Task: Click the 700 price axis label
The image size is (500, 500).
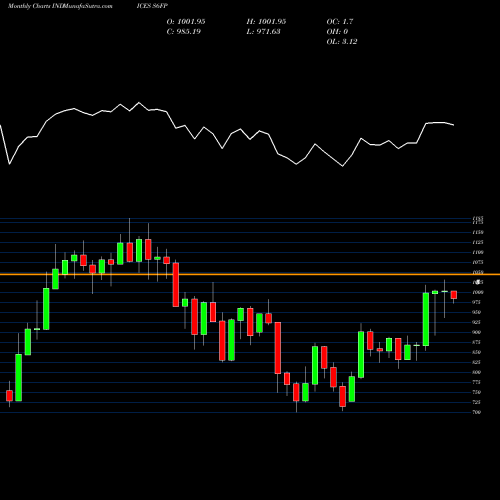Action: pyautogui.click(x=477, y=412)
